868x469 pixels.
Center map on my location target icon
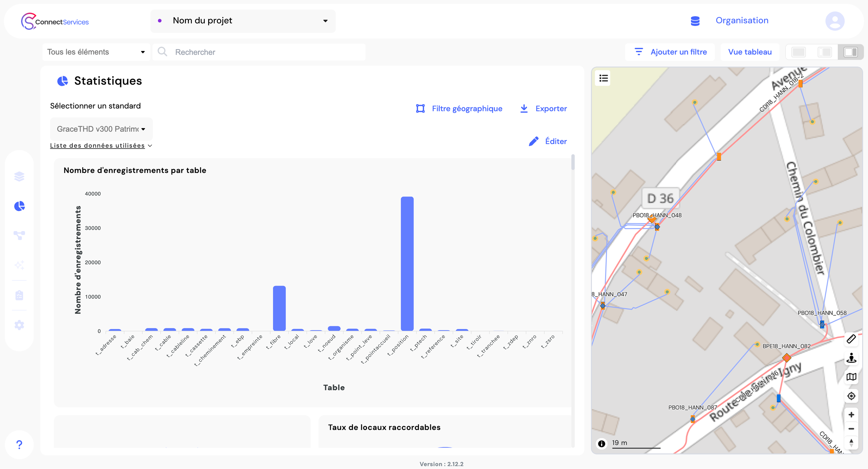(851, 396)
